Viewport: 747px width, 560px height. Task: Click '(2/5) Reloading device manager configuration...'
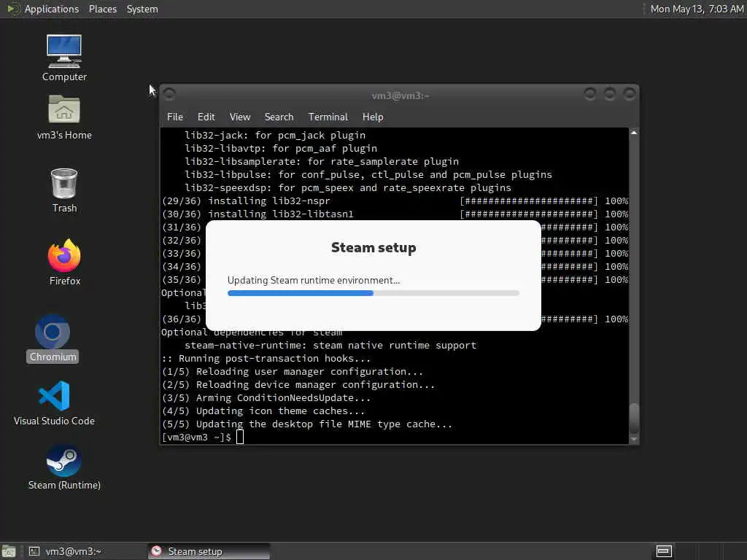[x=298, y=385]
